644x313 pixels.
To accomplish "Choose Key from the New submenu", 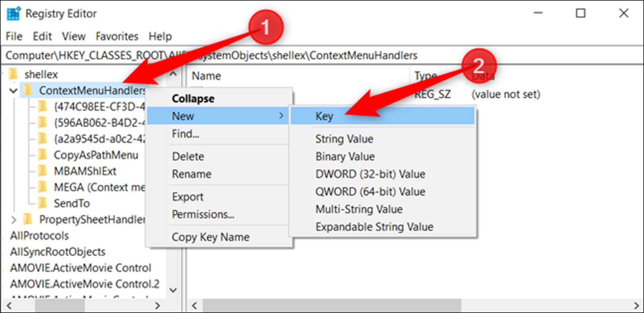I will tap(324, 116).
